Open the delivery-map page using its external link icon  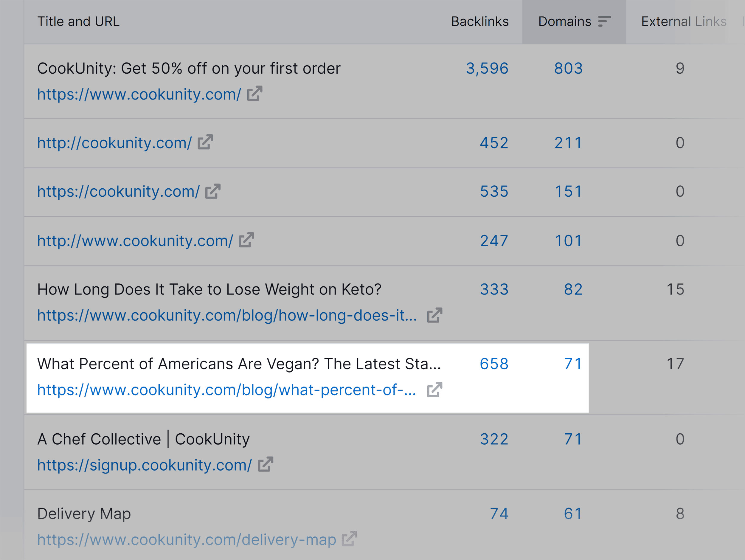[x=349, y=539]
